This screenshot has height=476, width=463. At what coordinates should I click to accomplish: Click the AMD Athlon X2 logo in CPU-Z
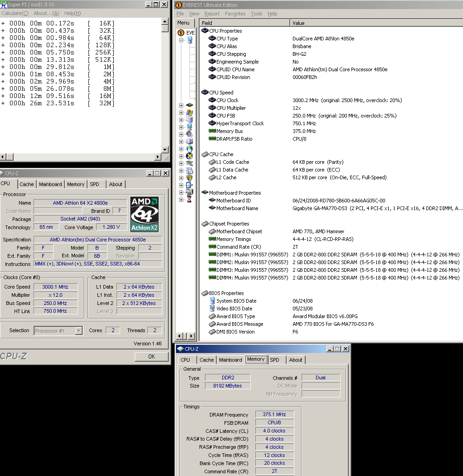tap(145, 214)
